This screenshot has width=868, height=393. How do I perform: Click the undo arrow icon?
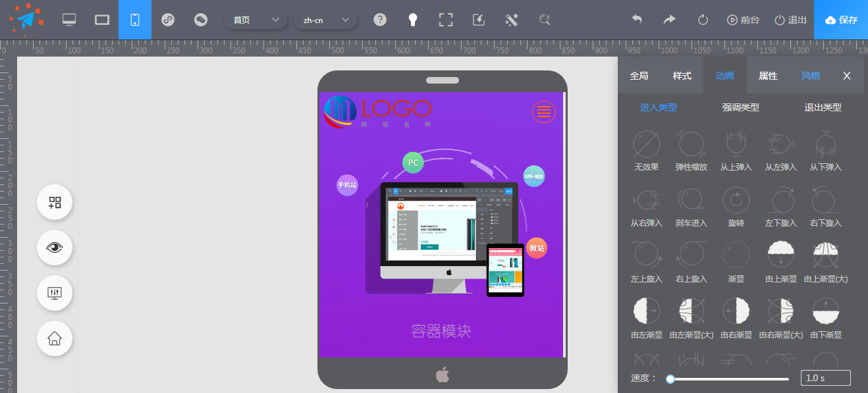pos(637,20)
